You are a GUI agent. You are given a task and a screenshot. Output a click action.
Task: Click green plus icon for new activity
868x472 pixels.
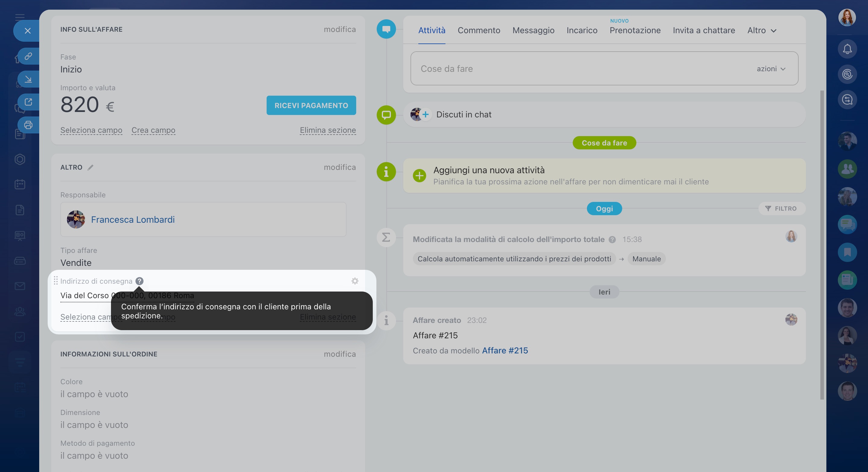tap(420, 176)
